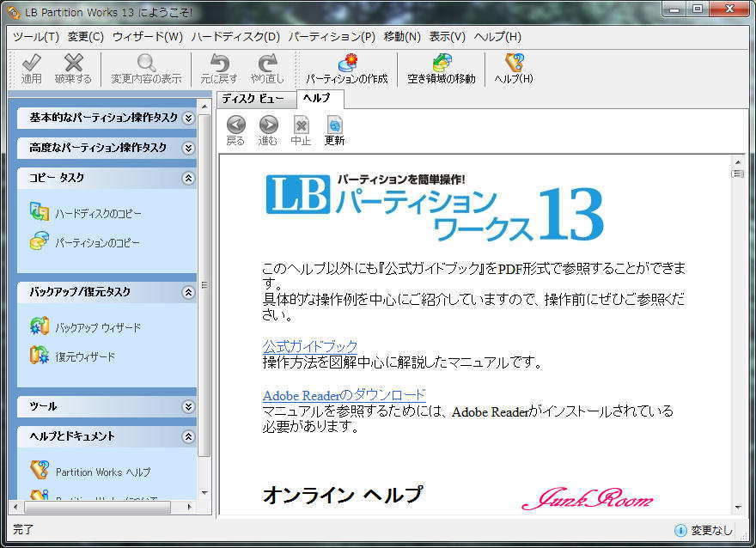Viewport: 756px width, 548px height.
Task: Click ハードディスクのコピー task label
Action: pos(98,214)
